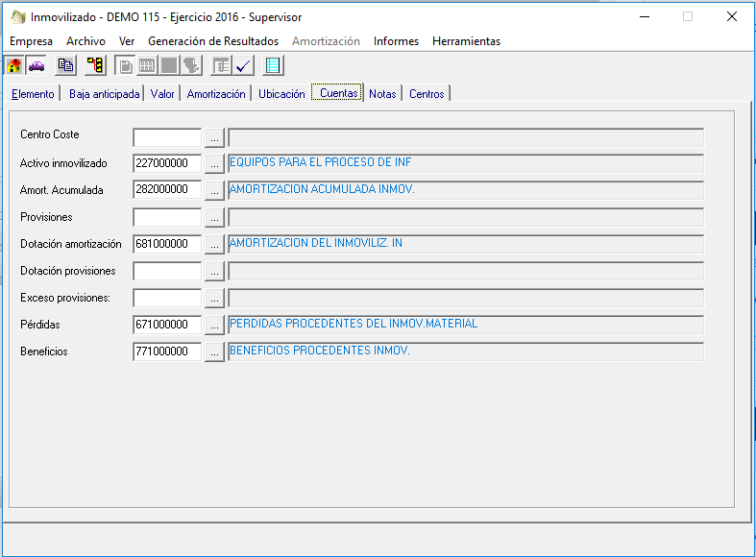Click the Beneficios label
The image size is (756, 557).
pyautogui.click(x=44, y=351)
